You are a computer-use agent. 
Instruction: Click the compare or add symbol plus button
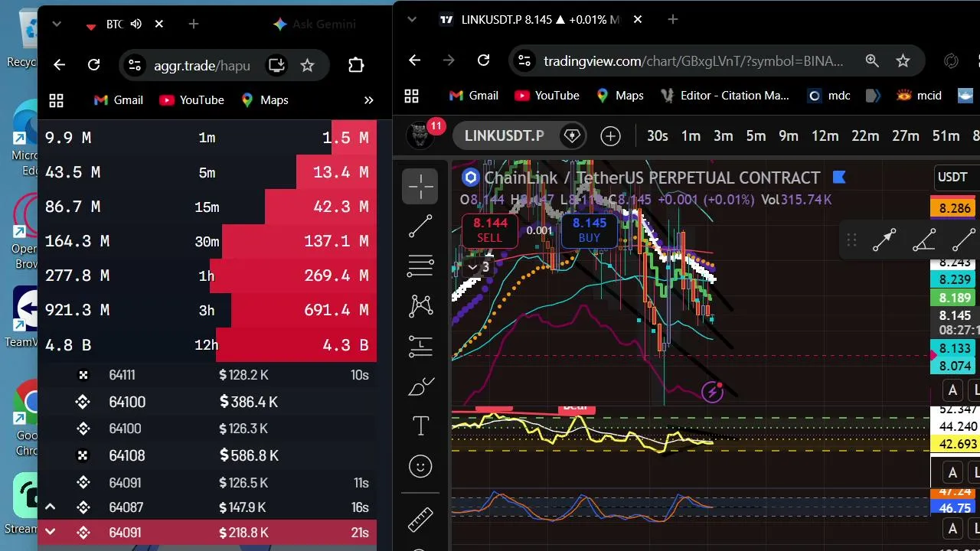610,136
